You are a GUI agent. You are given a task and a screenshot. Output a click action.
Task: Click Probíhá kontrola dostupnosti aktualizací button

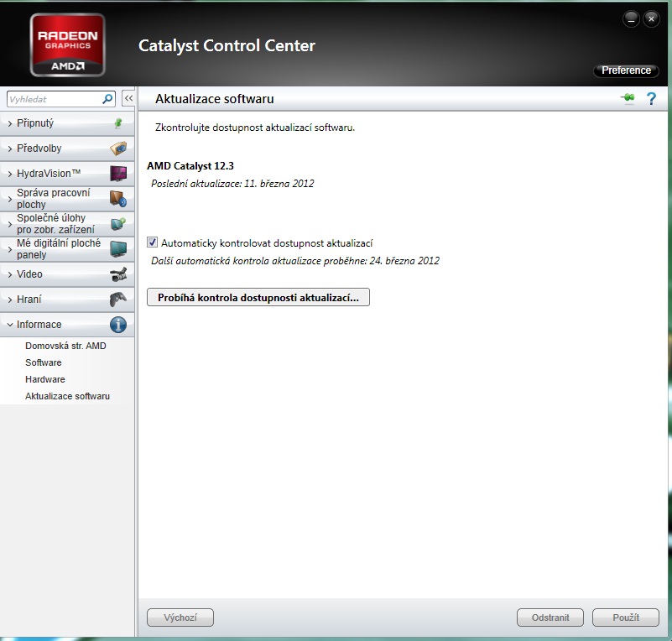258,297
